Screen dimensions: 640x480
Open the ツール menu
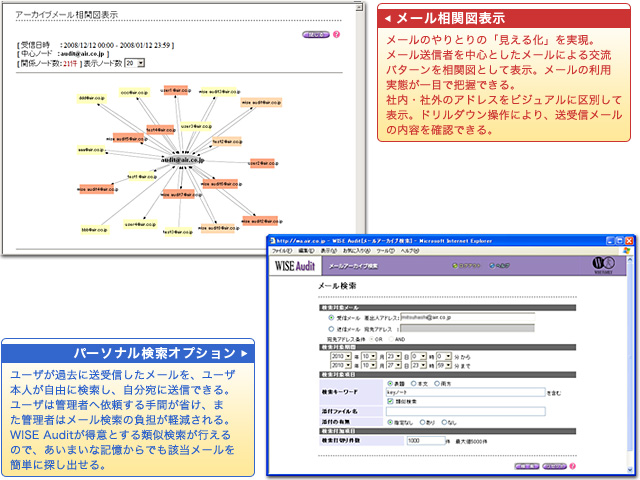click(385, 251)
